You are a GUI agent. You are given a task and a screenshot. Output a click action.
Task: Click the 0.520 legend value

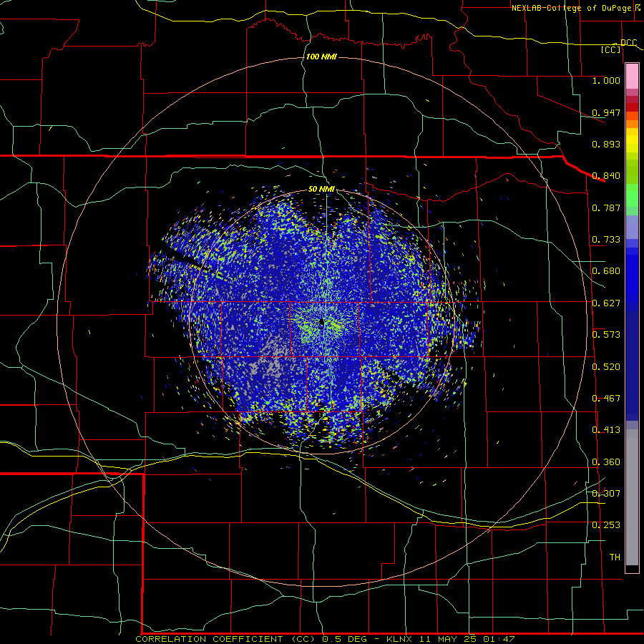pyautogui.click(x=606, y=367)
